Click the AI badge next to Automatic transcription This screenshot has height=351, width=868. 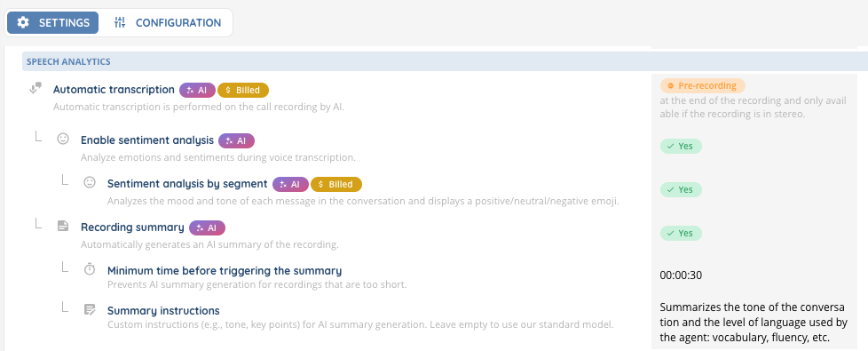198,91
